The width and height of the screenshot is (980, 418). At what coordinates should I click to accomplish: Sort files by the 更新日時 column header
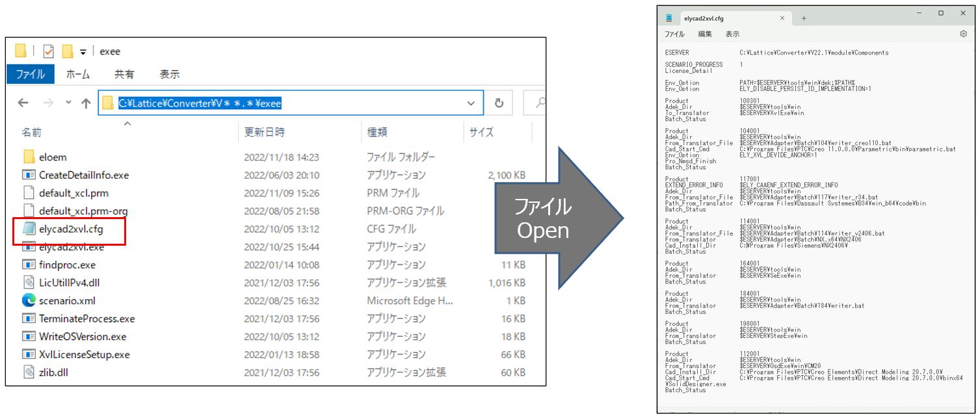point(264,132)
